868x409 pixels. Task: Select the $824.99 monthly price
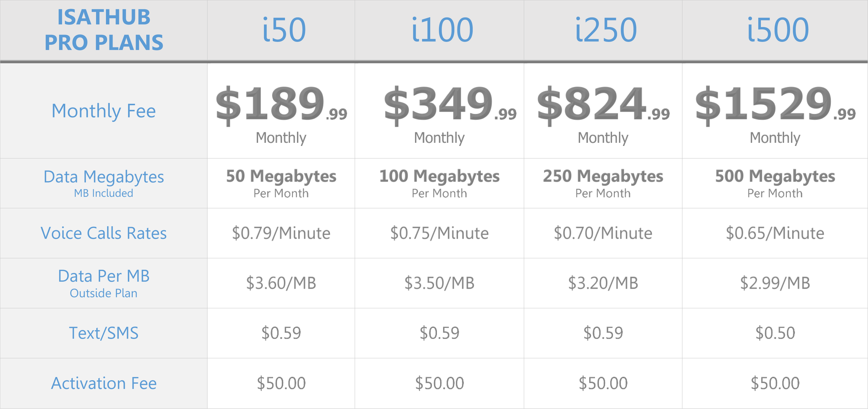pyautogui.click(x=603, y=104)
